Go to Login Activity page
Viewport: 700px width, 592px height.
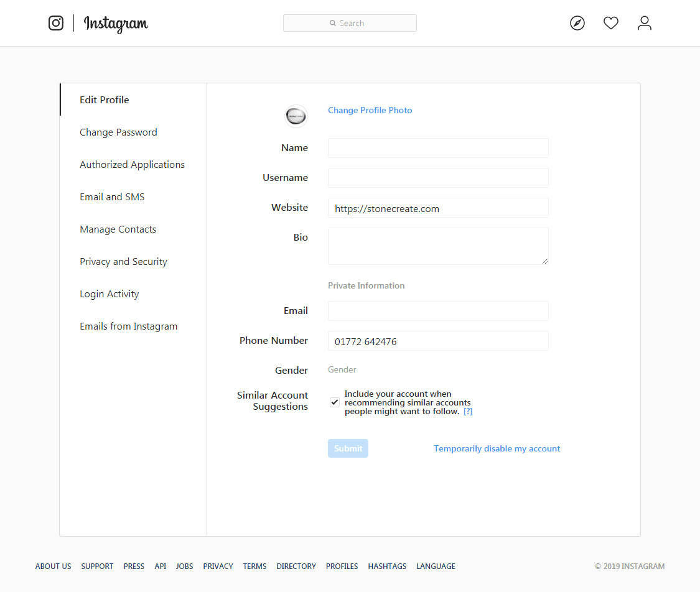point(110,294)
